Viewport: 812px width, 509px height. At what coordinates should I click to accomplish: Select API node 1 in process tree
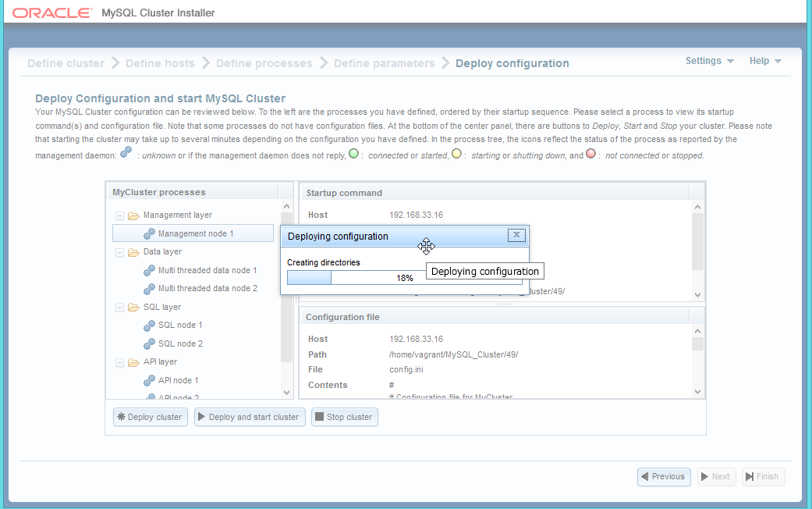178,380
